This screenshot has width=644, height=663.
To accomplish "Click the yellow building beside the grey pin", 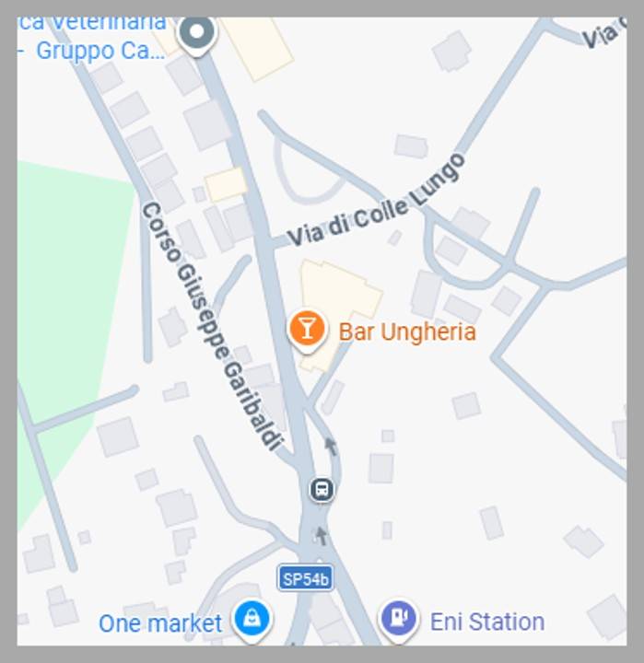I will 257,47.
